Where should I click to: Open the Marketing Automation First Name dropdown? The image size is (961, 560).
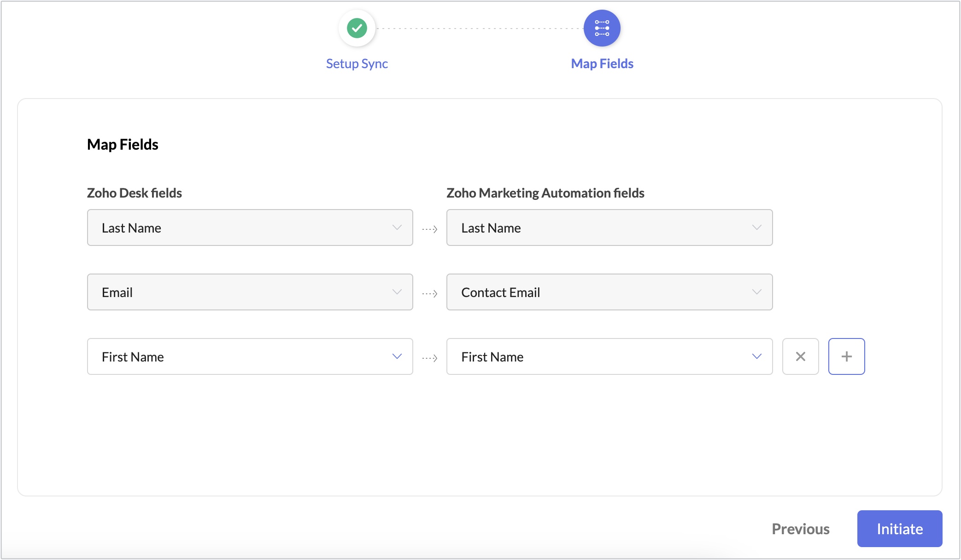coord(609,356)
